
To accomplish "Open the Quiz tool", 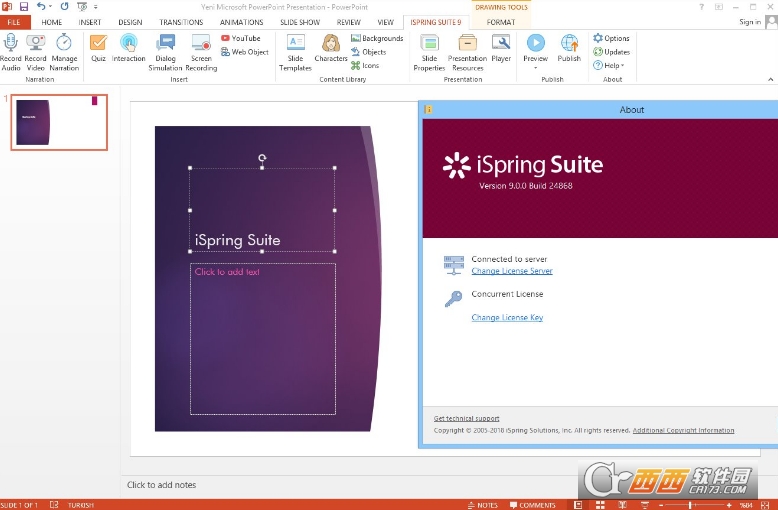I will click(x=98, y=48).
